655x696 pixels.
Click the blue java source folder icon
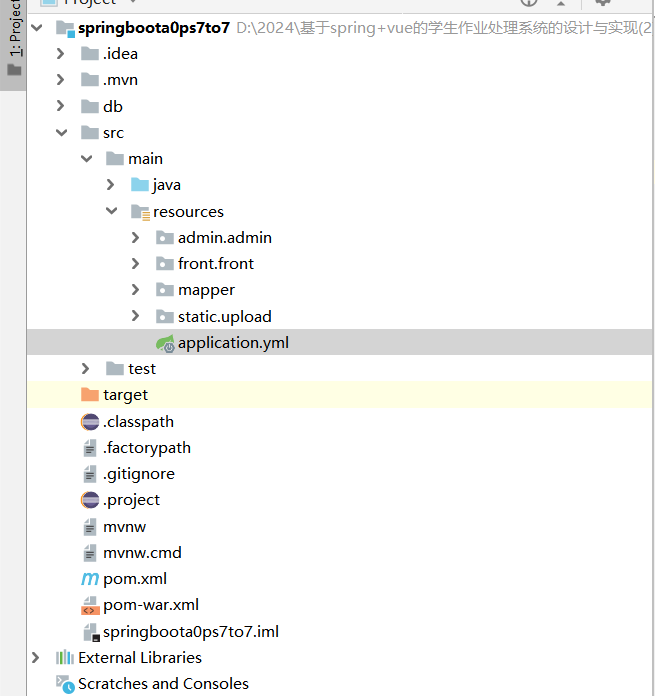pos(139,185)
